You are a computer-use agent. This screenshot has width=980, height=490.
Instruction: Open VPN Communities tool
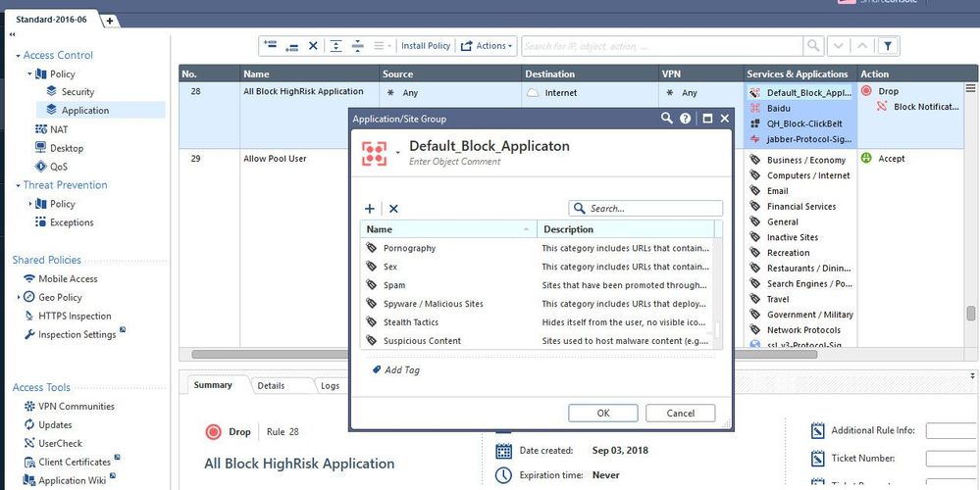69,407
